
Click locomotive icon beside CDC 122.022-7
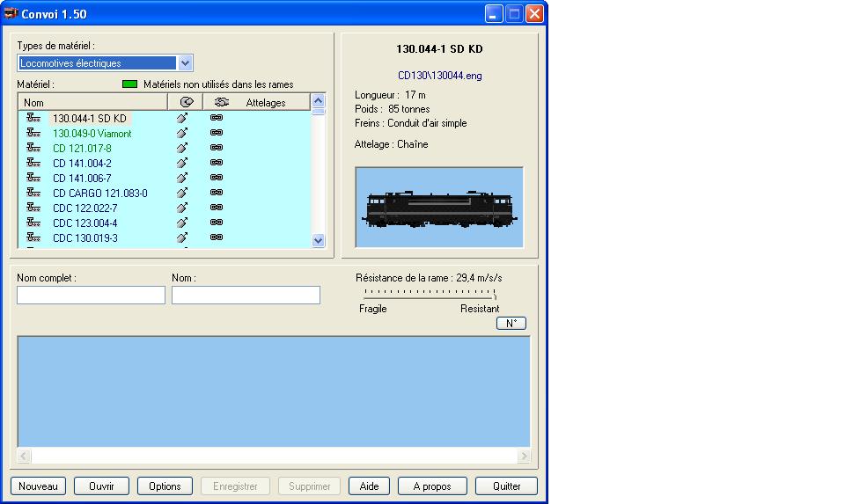(33, 208)
